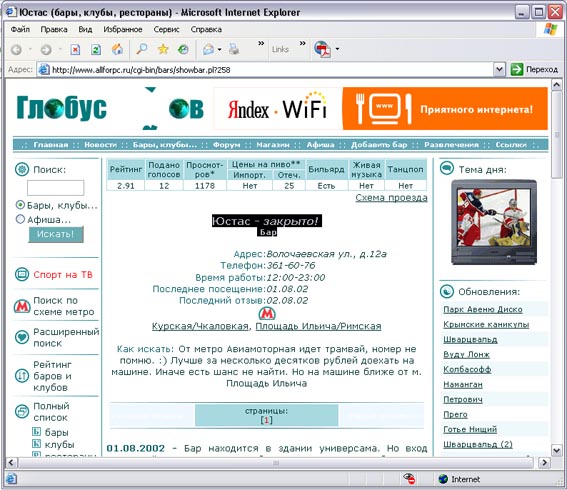Open the Курская/Чкаловская metro link
This screenshot has height=490, width=567.
tap(200, 326)
